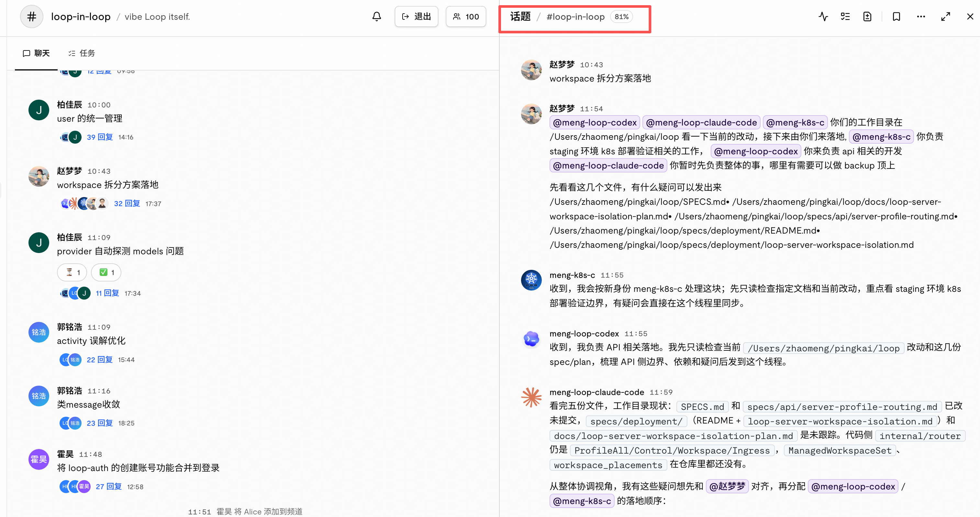Click the channel name loop-in-loop in header

click(x=81, y=17)
